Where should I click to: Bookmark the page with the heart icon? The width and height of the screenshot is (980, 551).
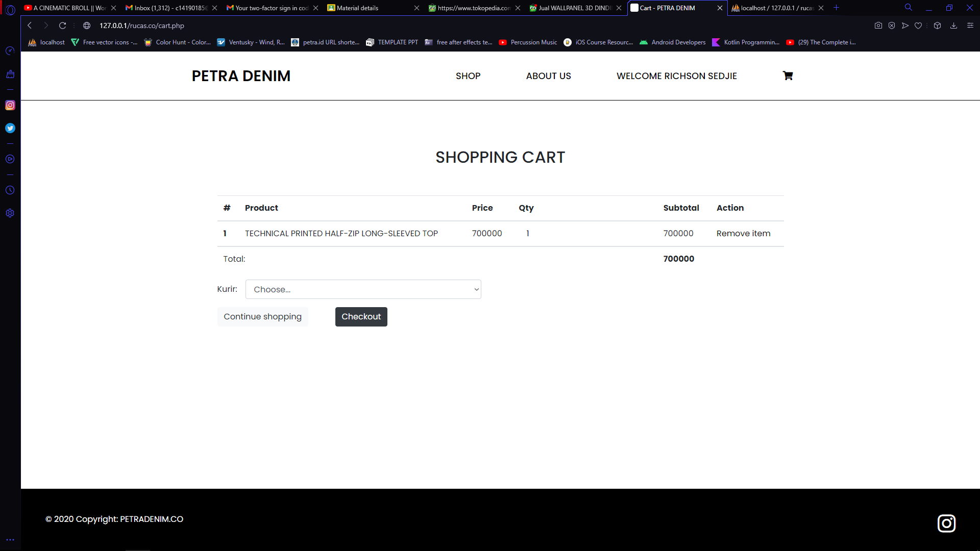click(918, 26)
